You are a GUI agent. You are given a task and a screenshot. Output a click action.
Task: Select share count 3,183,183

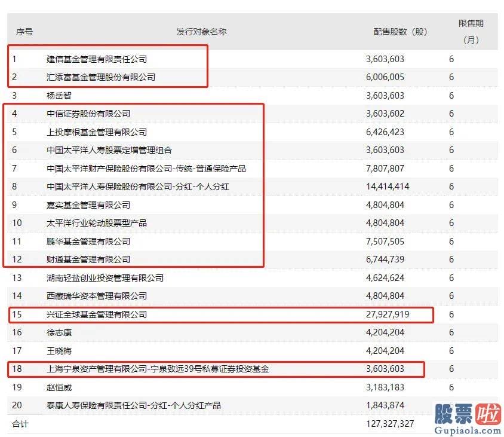(385, 387)
